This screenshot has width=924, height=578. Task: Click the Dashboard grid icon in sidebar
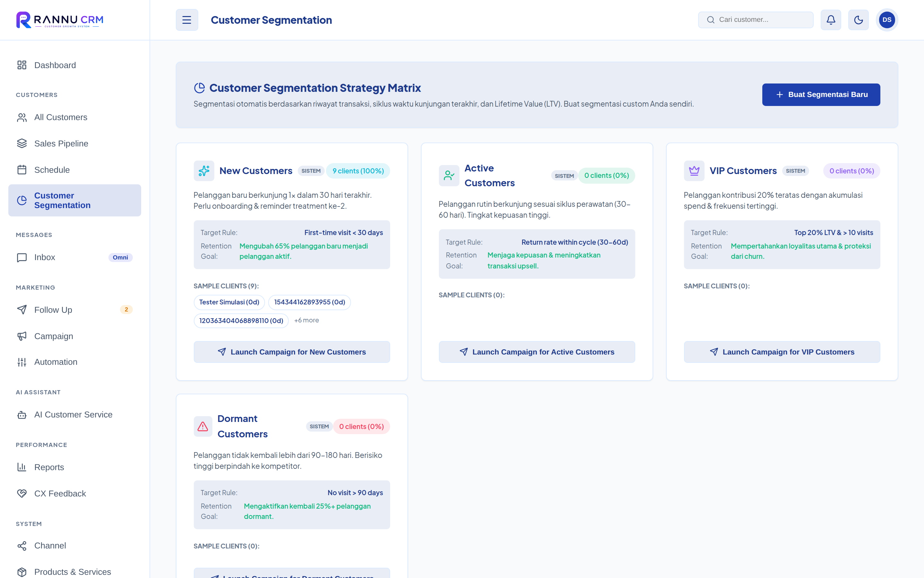click(x=22, y=65)
